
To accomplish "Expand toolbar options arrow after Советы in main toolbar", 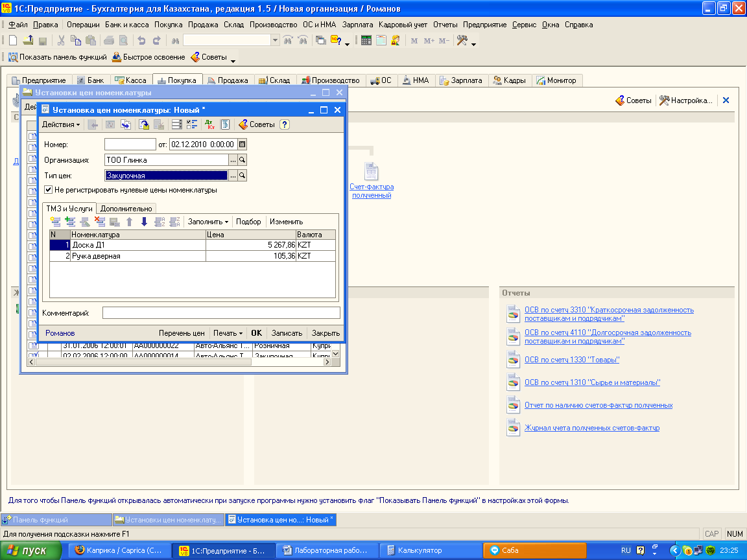I will click(x=233, y=60).
